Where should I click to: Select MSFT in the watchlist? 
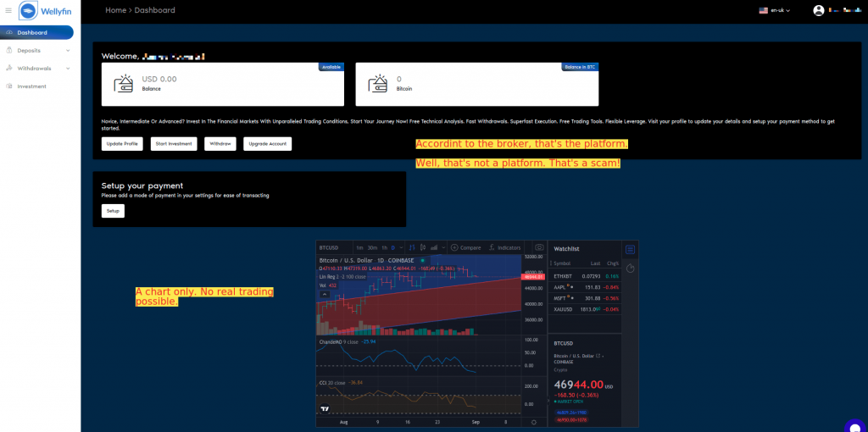coord(584,298)
